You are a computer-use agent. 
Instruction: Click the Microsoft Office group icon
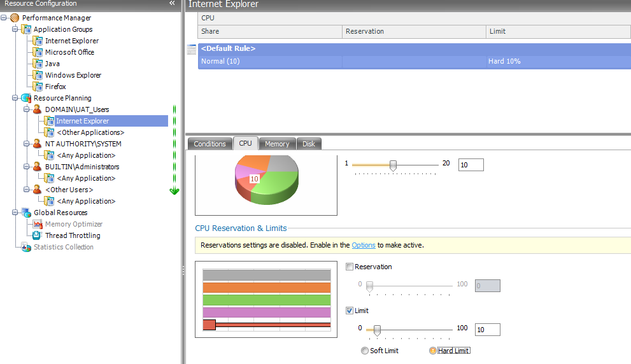pyautogui.click(x=38, y=52)
